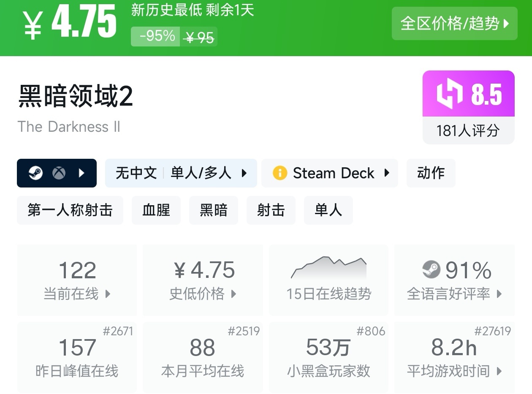The height and width of the screenshot is (394, 532).
Task: Click the Xbox platform icon
Action: pyautogui.click(x=59, y=173)
